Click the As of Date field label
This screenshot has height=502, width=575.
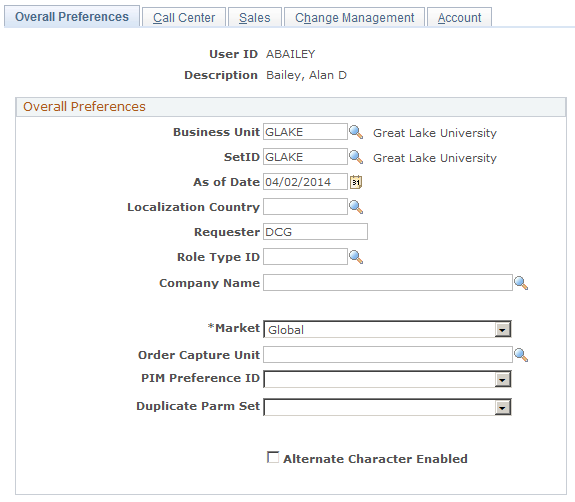pyautogui.click(x=226, y=182)
